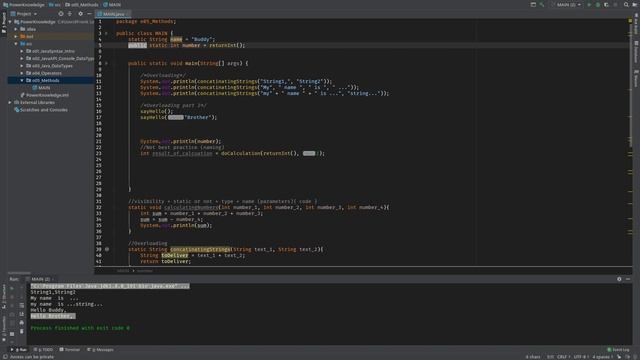Open the Structure side tab on left
640x360 pixels.
(x=4, y=296)
